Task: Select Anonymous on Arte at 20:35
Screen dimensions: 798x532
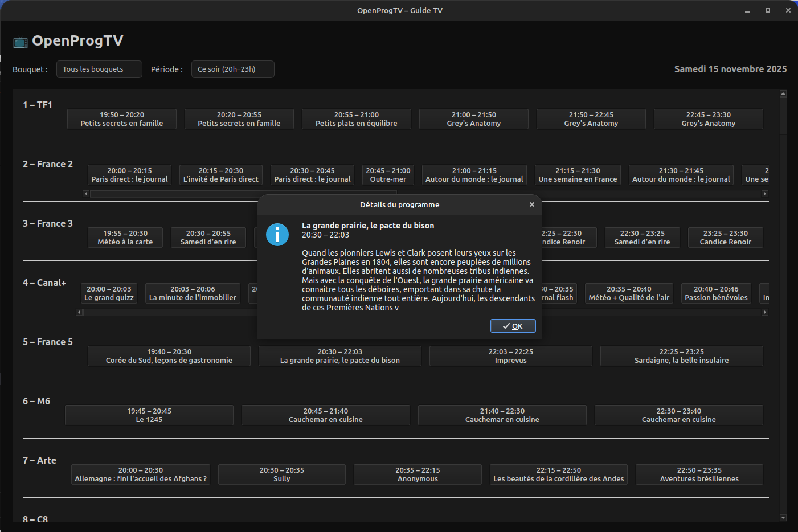Action: click(418, 474)
